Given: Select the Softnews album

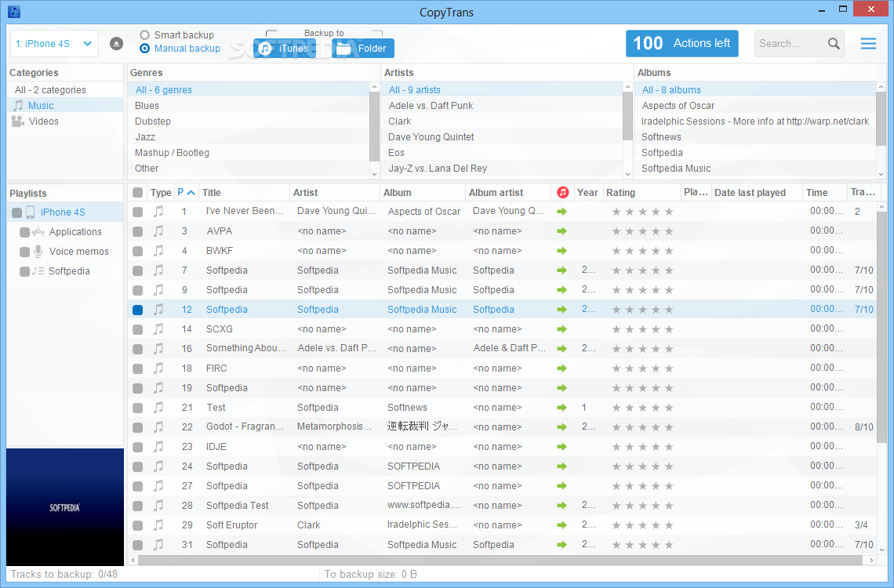Looking at the screenshot, I should [x=755, y=136].
